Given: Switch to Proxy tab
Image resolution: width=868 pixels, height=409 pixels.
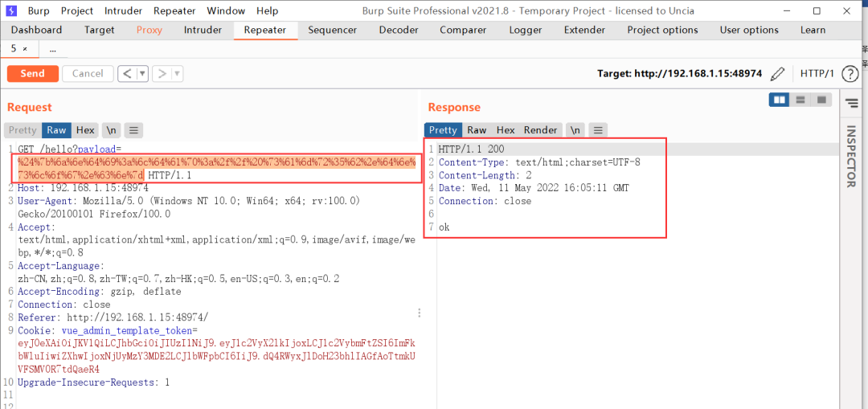Looking at the screenshot, I should tap(149, 30).
